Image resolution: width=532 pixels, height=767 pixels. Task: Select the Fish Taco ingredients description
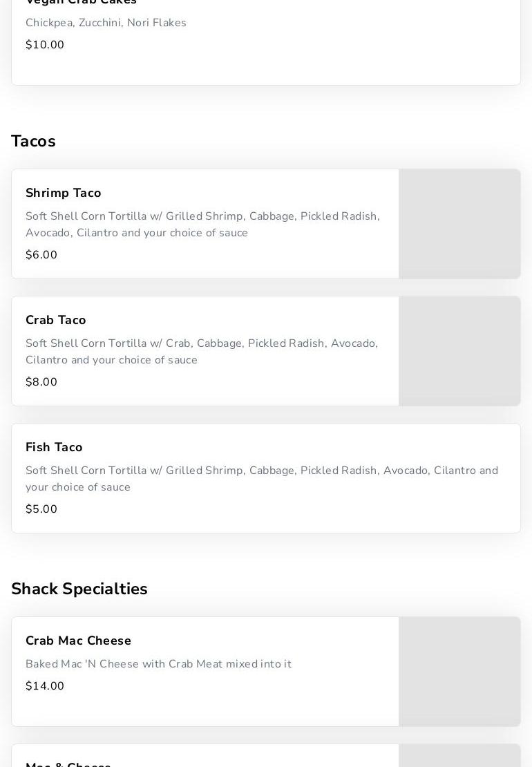(x=261, y=479)
